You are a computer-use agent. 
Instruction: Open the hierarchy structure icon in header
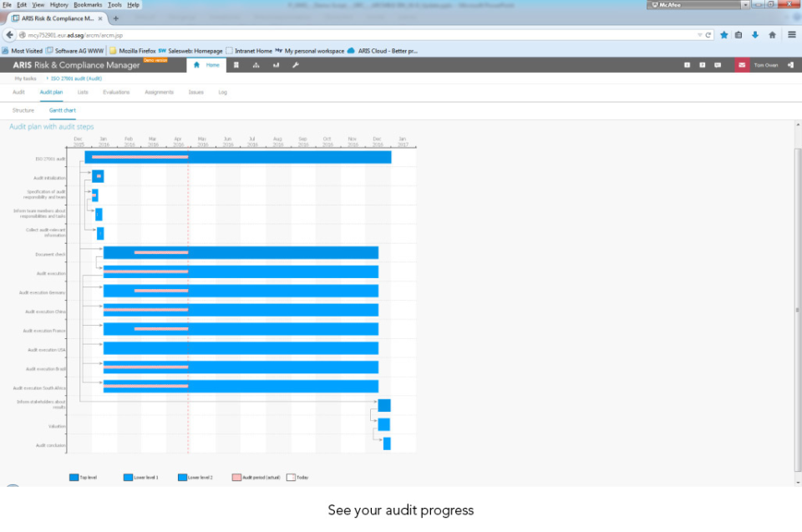256,64
